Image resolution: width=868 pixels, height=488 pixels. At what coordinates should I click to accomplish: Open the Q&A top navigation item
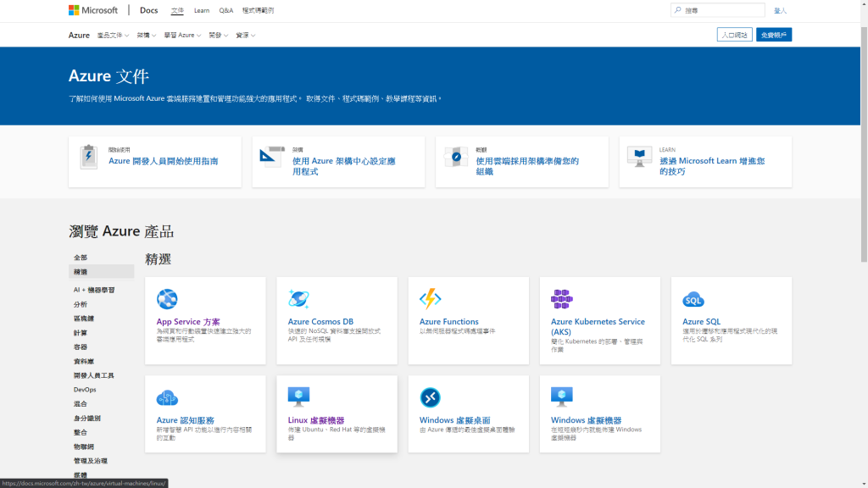[225, 10]
